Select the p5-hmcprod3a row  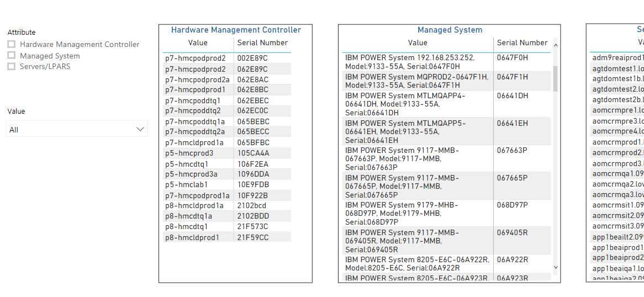(227, 174)
